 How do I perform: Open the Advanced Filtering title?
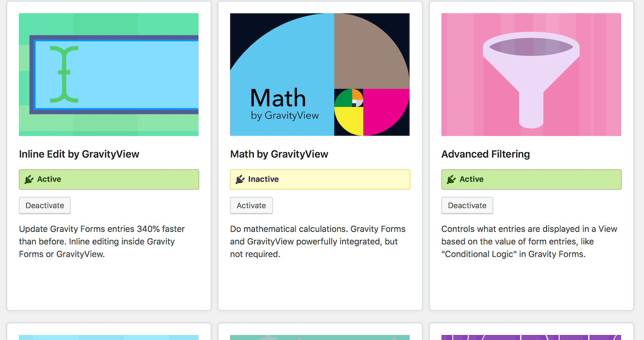click(486, 154)
